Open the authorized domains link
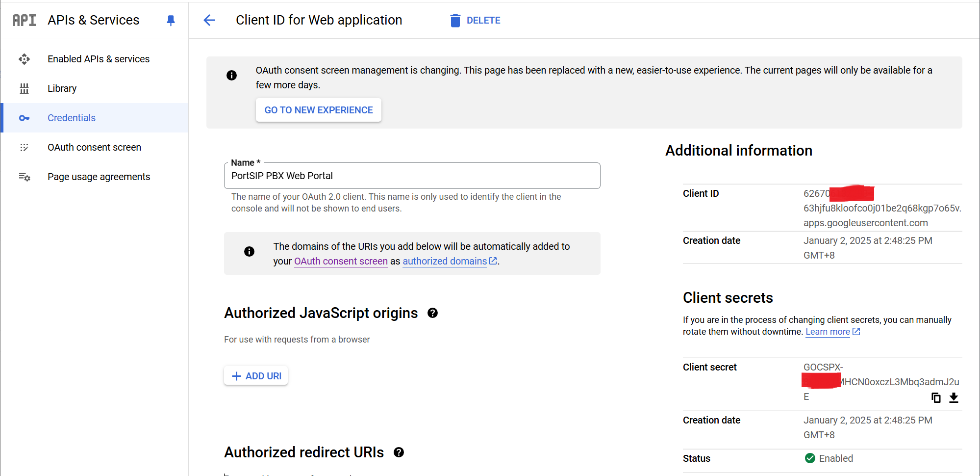 (x=444, y=261)
